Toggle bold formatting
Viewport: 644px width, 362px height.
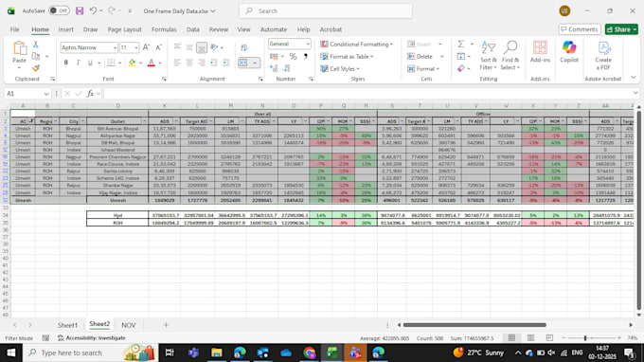(x=65, y=63)
